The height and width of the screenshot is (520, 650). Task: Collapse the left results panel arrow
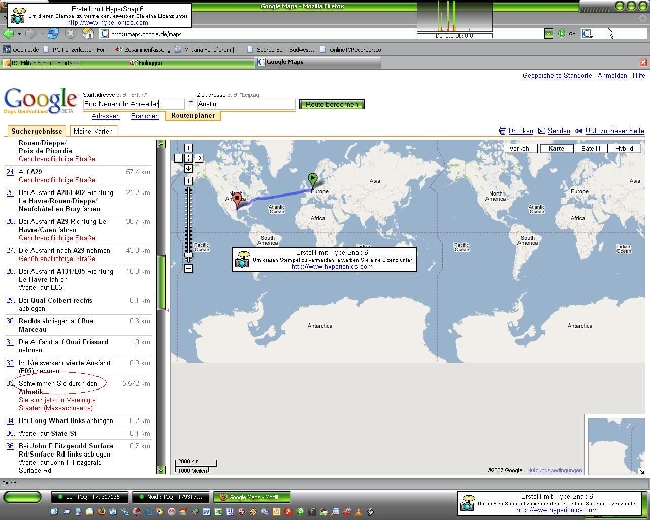tap(168, 309)
